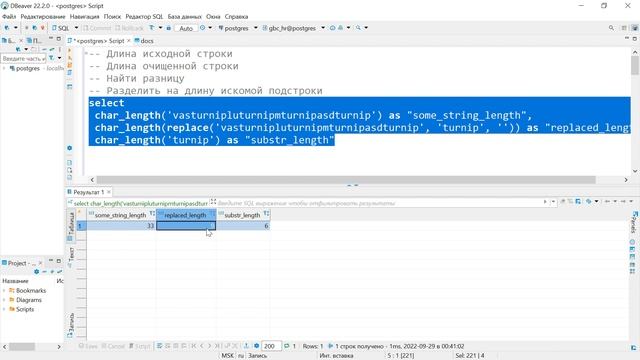Select the cell with value 33
640x360 pixels.
(121, 226)
